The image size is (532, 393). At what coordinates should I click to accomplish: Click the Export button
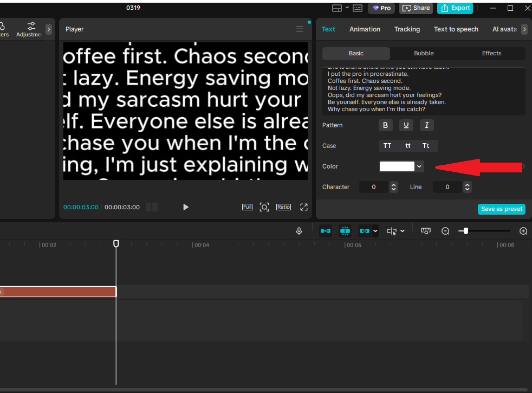coord(455,8)
